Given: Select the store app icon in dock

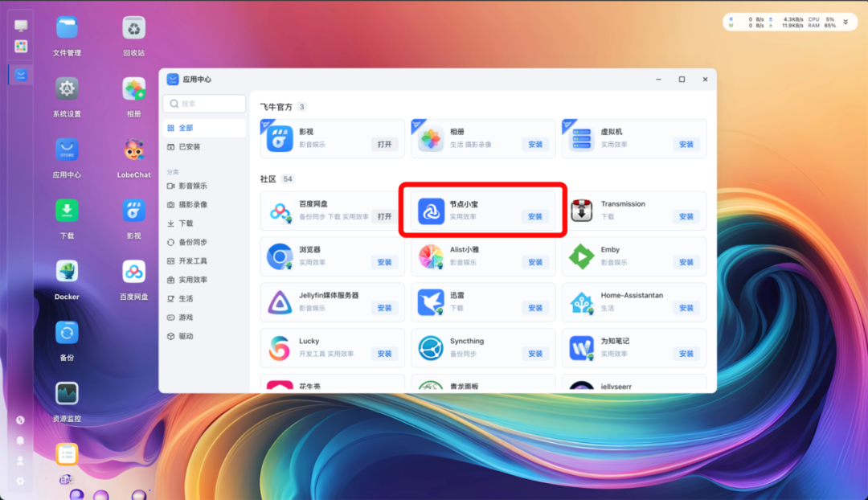Looking at the screenshot, I should (x=21, y=75).
